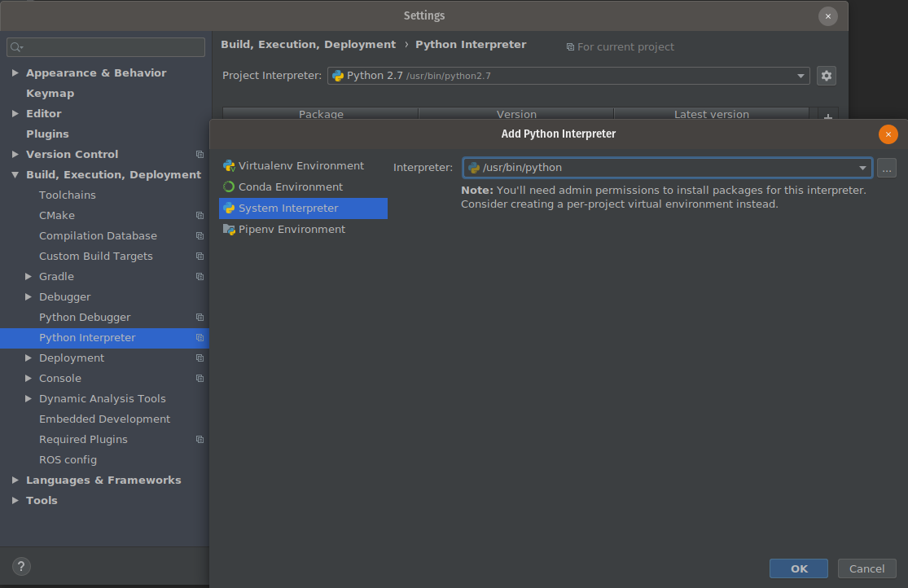Open Custom Build Targets settings
908x588 pixels.
click(x=95, y=256)
